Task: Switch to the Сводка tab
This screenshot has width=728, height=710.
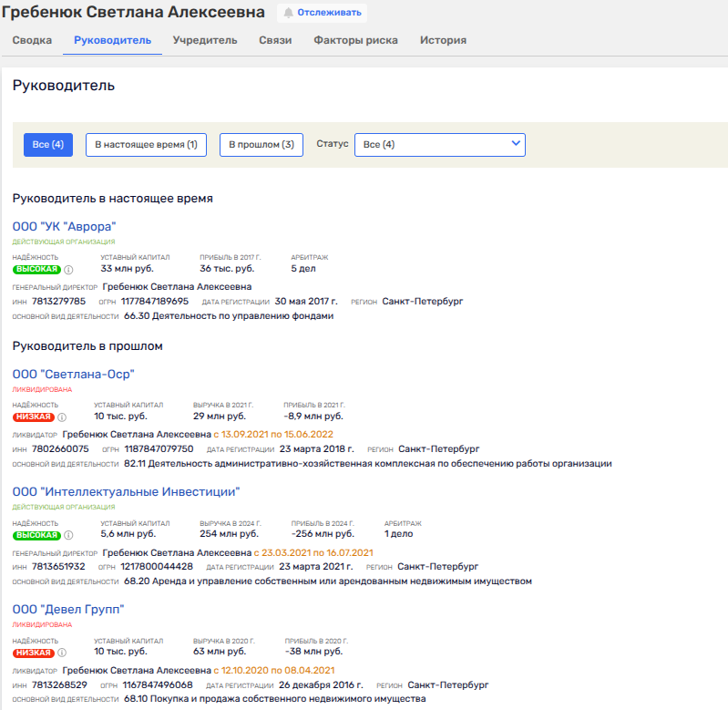Action: point(32,40)
